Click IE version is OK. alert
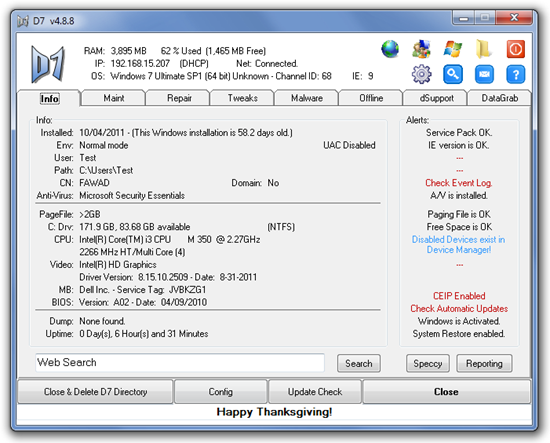The height and width of the screenshot is (443, 550). (458, 145)
